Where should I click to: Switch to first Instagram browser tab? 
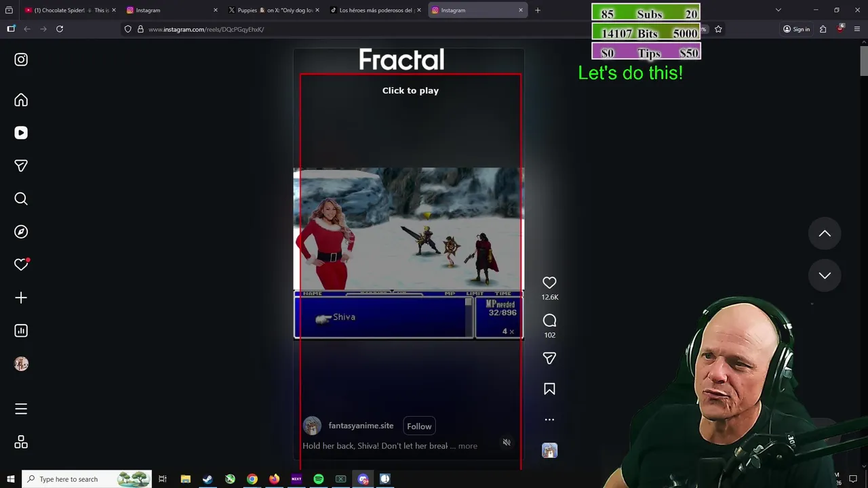click(x=173, y=10)
